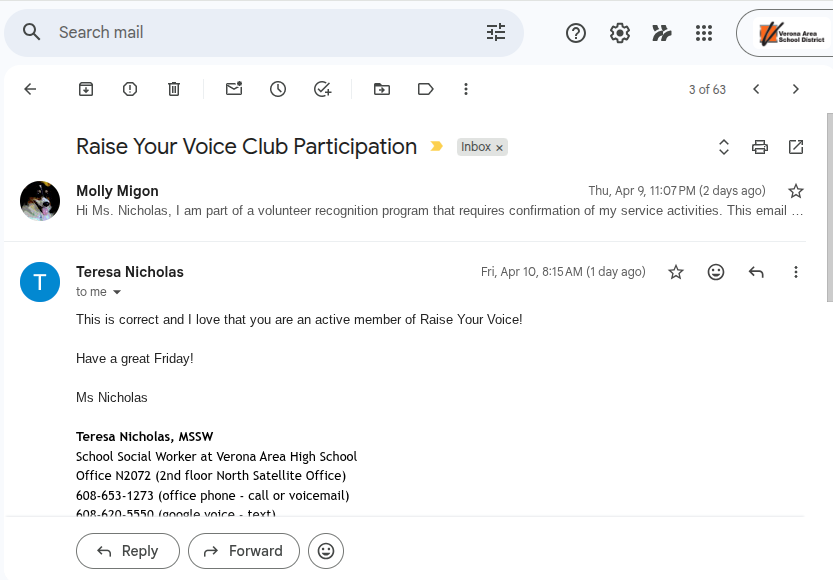
Task: Star Molly Migon's message
Action: (796, 191)
